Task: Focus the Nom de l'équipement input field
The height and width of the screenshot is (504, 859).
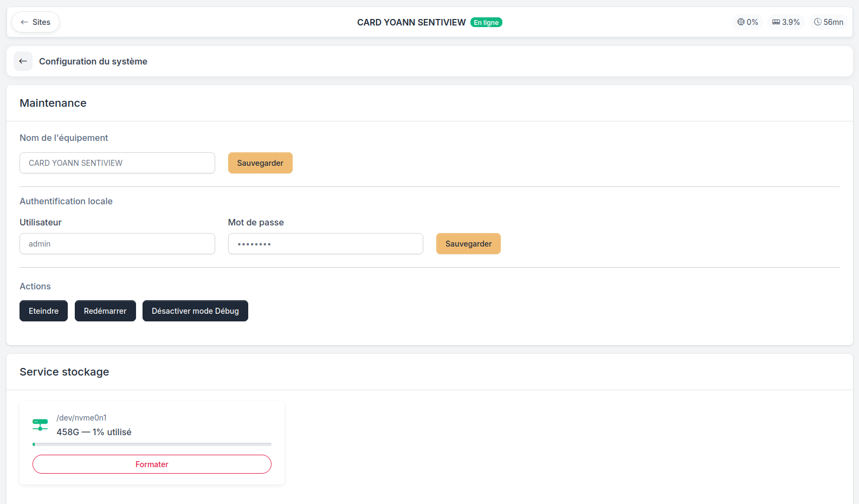Action: pos(117,163)
